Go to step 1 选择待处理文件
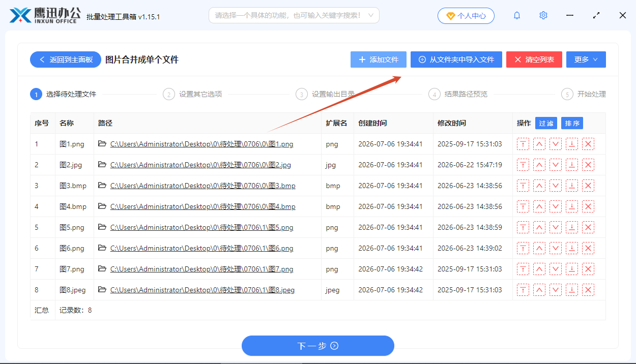 click(64, 94)
